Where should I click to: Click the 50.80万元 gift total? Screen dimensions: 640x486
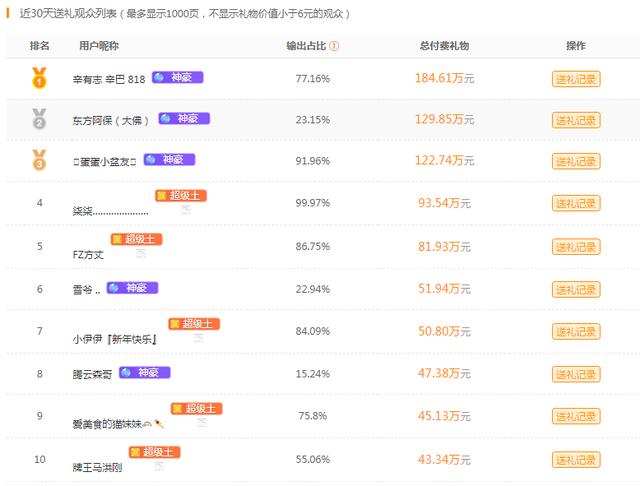pos(444,331)
